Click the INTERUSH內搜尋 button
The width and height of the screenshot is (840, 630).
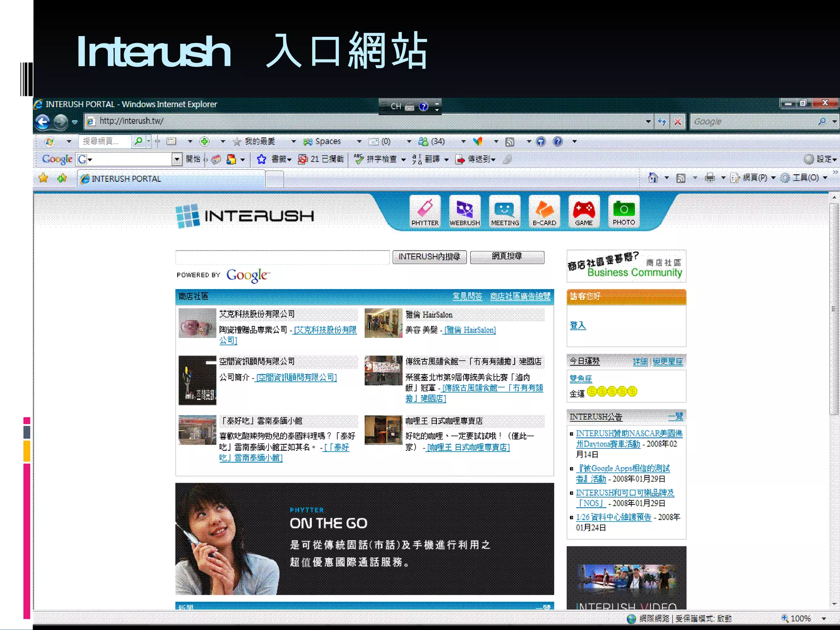[429, 257]
